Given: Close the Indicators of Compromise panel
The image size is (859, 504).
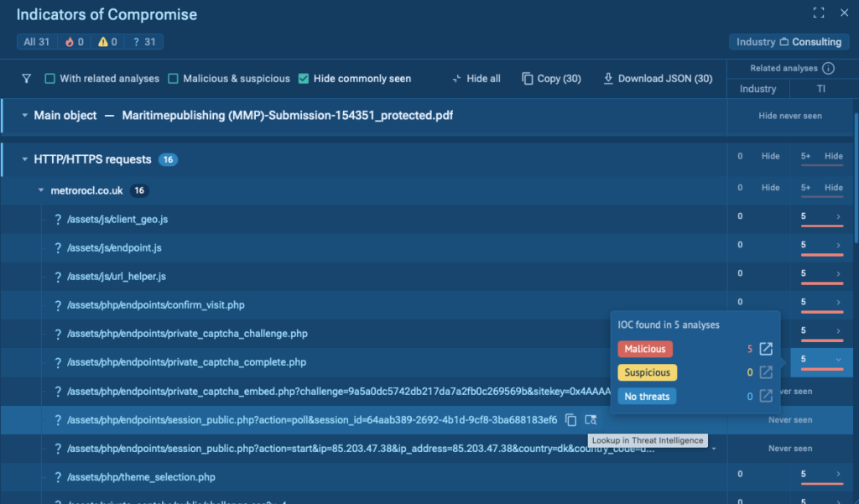Looking at the screenshot, I should pos(844,13).
